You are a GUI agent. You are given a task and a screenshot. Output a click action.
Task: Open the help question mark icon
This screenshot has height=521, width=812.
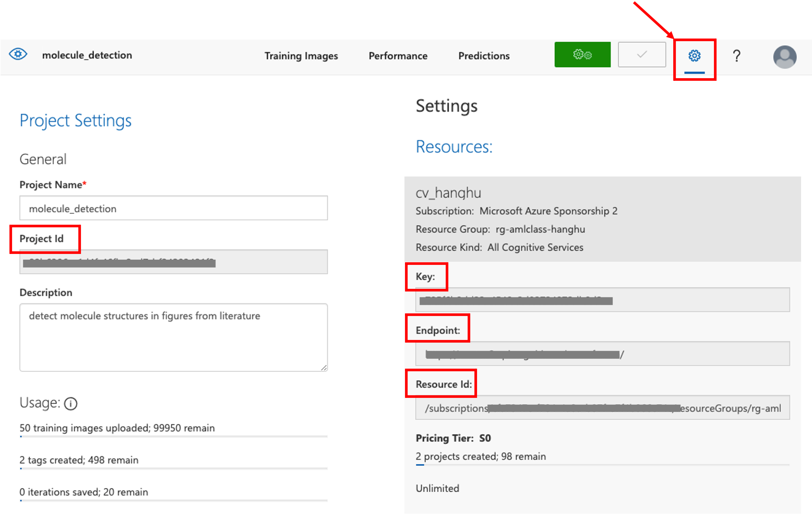pos(736,56)
